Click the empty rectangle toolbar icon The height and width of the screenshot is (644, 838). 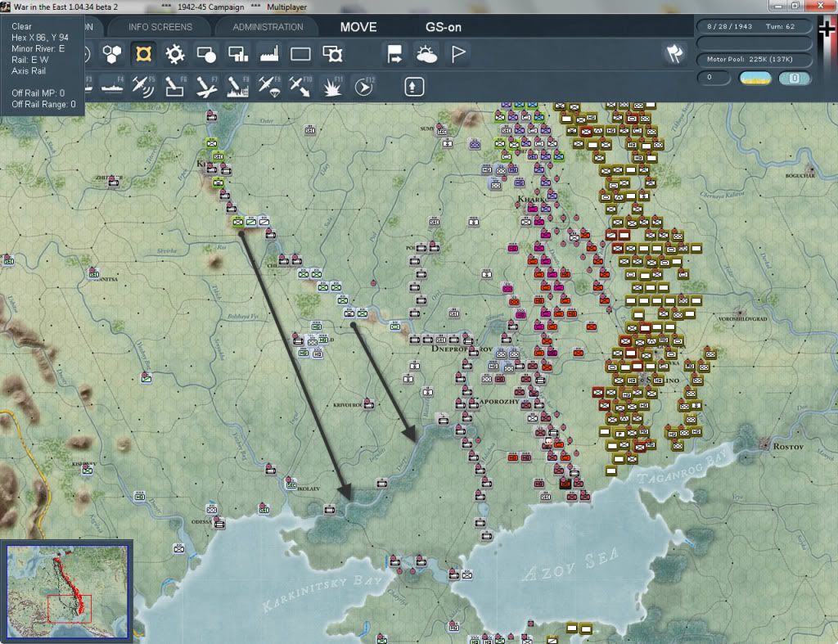[300, 54]
